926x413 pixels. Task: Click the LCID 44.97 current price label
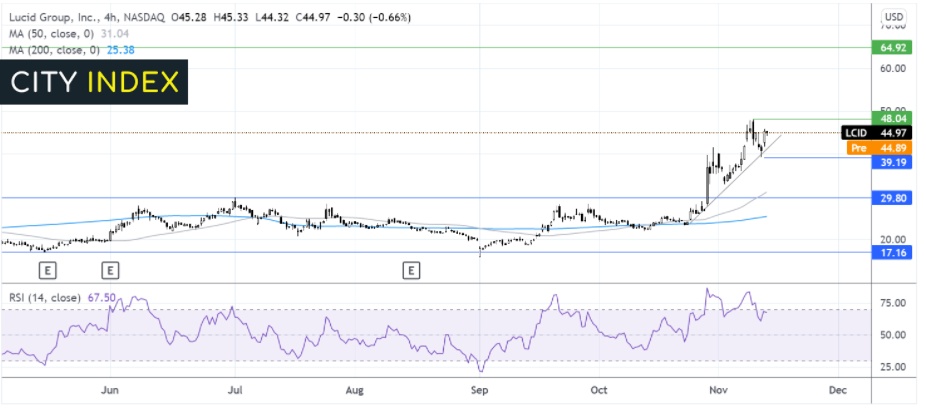[877, 133]
